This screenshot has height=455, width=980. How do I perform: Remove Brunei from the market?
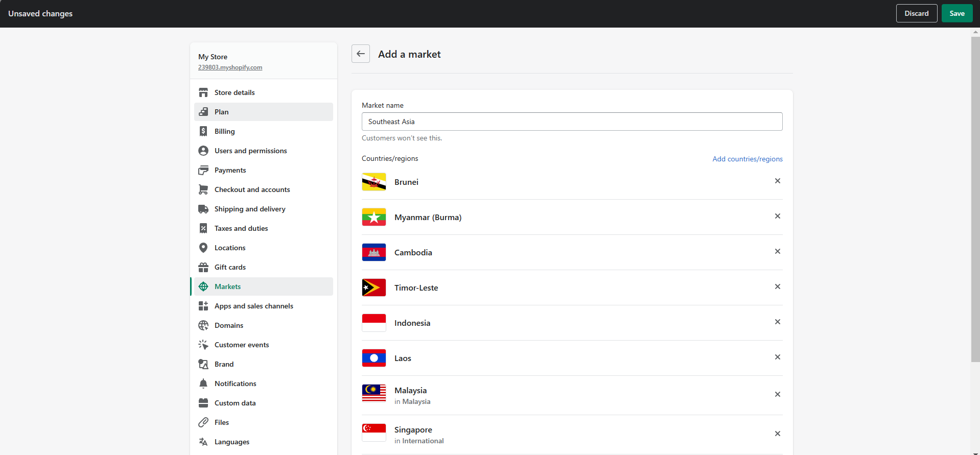778,181
